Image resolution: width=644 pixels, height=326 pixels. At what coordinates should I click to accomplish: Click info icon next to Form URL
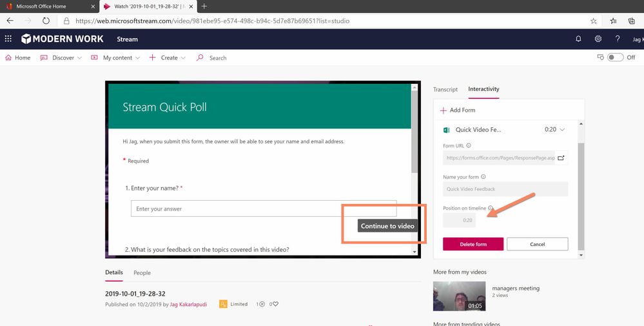click(x=469, y=145)
